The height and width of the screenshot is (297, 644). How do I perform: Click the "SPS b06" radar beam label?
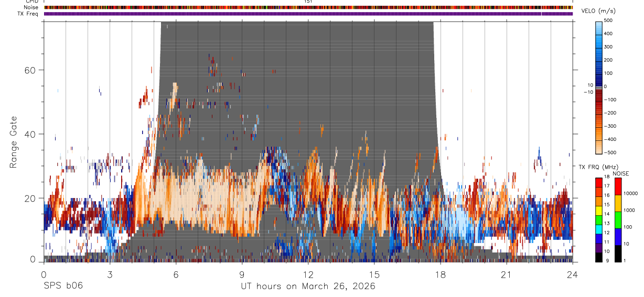[63, 287]
